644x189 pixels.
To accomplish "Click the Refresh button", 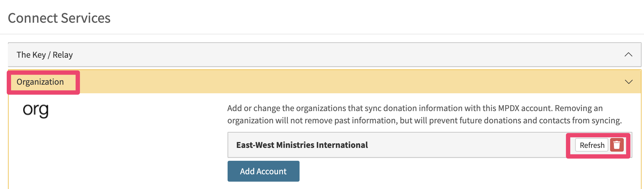I will point(592,145).
